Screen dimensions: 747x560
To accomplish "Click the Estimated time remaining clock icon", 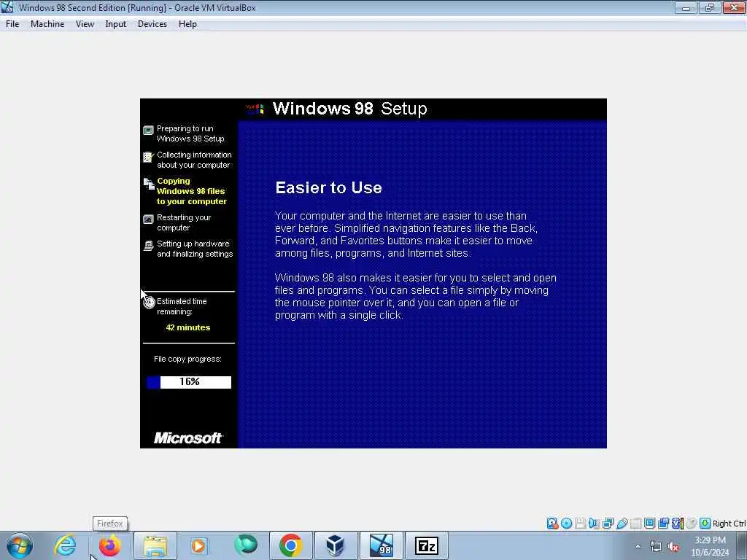I will [x=149, y=302].
